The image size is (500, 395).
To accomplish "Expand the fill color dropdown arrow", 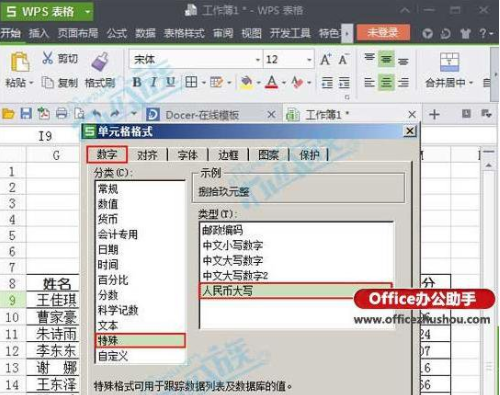I will point(258,83).
